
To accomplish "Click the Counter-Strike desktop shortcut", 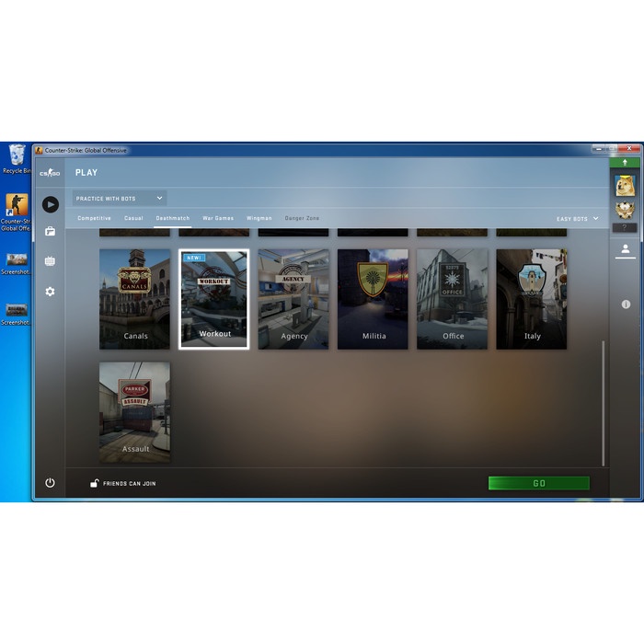I will (x=16, y=213).
